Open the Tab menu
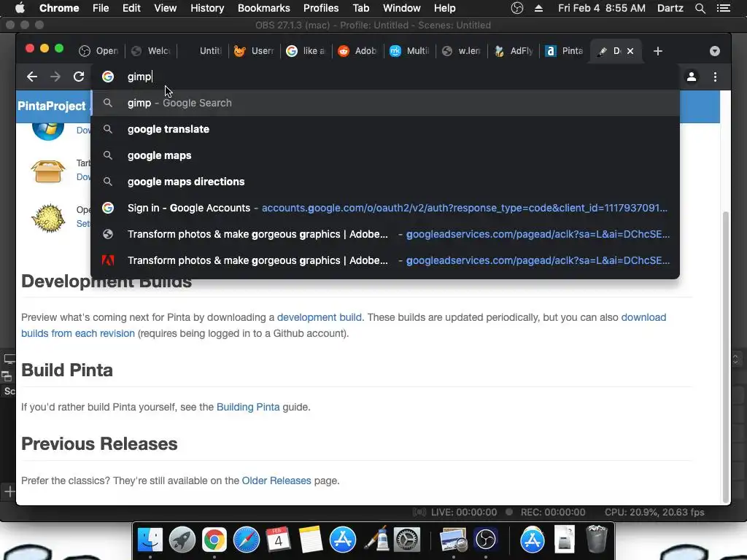This screenshot has width=747, height=560. point(360,8)
